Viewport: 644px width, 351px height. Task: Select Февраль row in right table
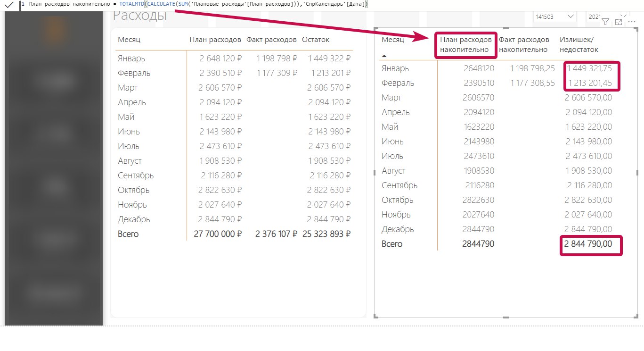(x=497, y=83)
